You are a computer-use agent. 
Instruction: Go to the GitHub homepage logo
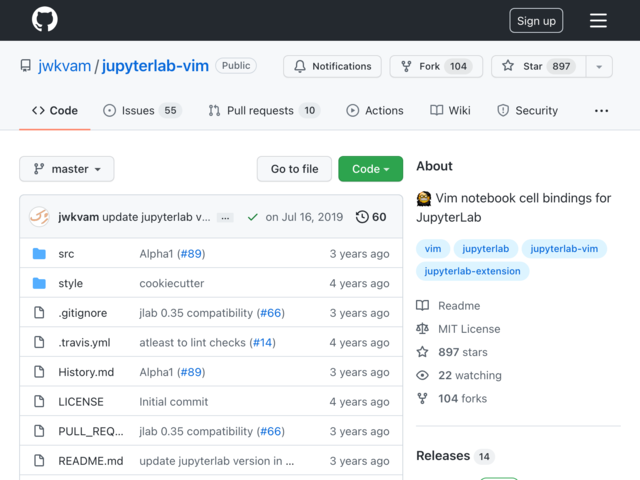[44, 19]
